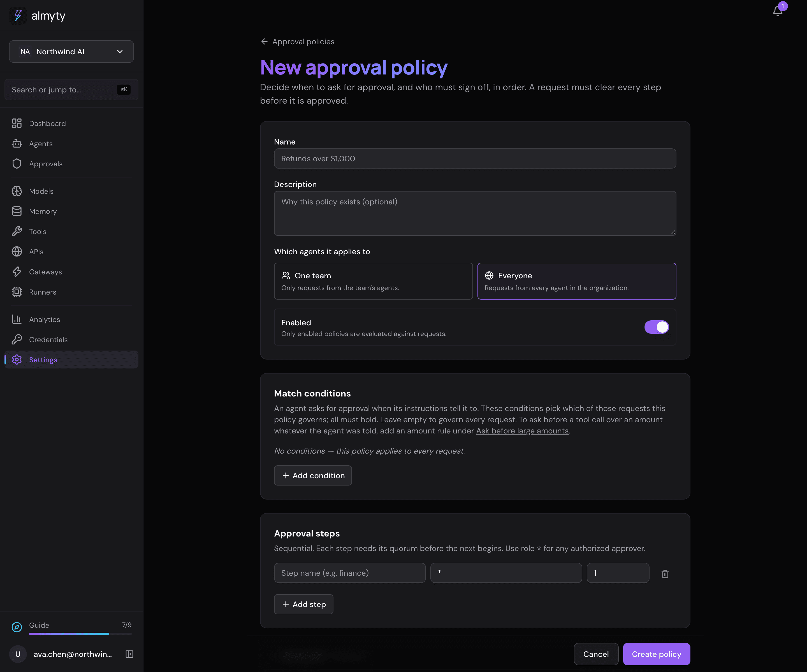This screenshot has width=807, height=672.
Task: Click the Step name input field
Action: (350, 573)
